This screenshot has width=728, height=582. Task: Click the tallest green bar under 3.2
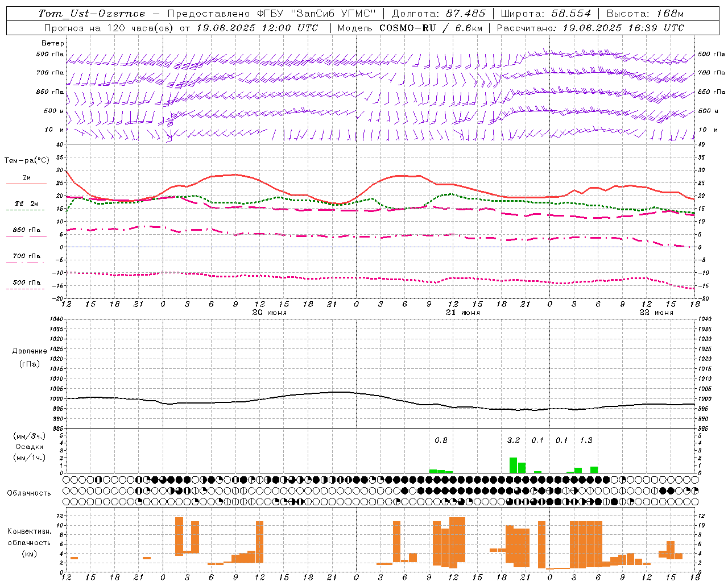[513, 465]
